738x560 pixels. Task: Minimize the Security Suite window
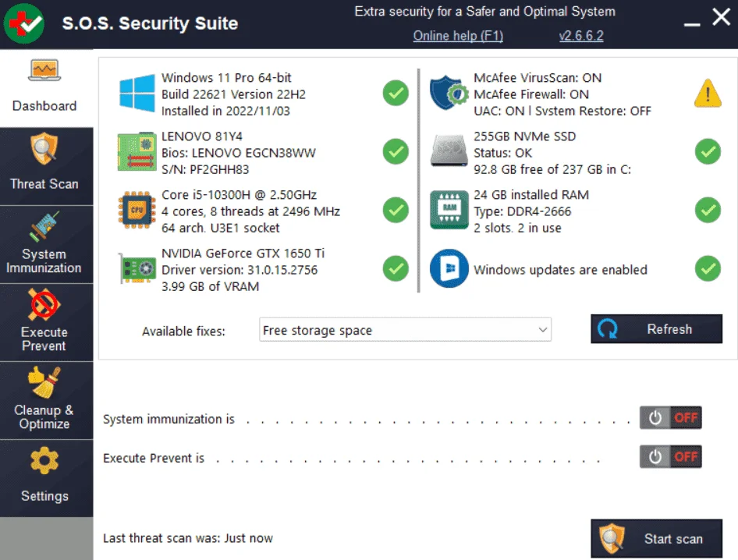692,24
